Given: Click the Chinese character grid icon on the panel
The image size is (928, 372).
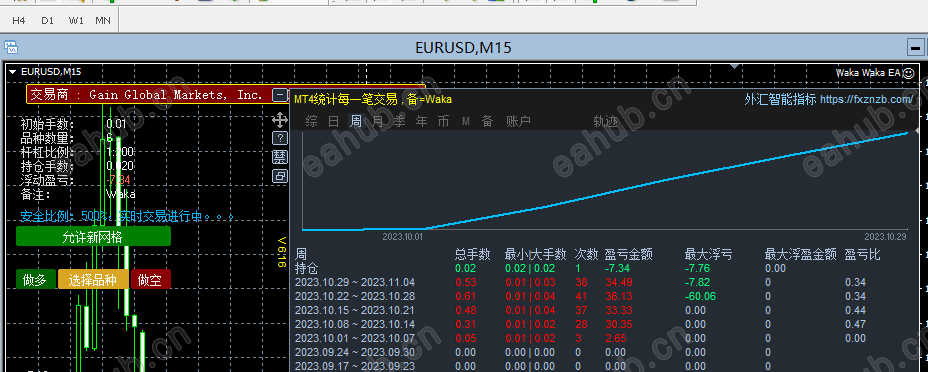Looking at the screenshot, I should (x=279, y=157).
